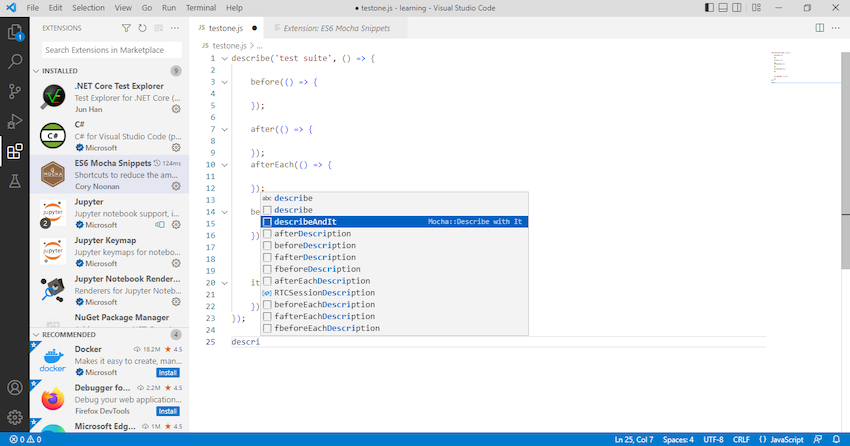Image resolution: width=850 pixels, height=446 pixels.
Task: Click the feedback icon in status bar
Action: pyautogui.click(x=817, y=439)
